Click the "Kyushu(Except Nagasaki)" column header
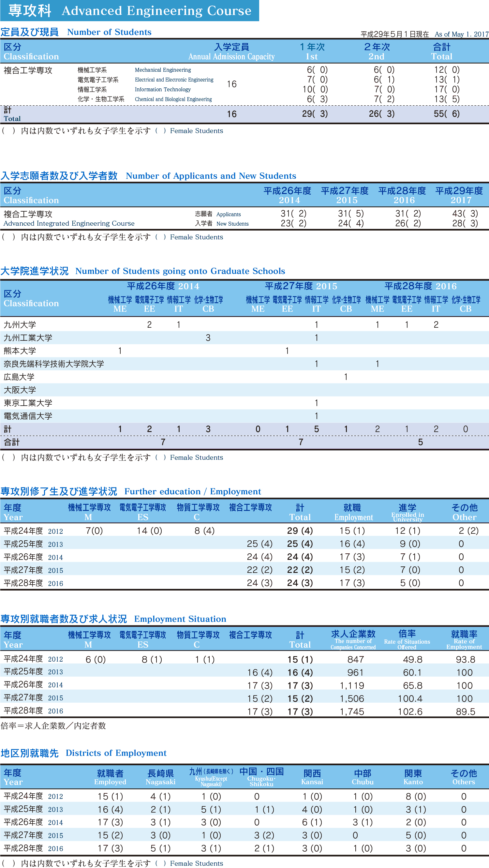This screenshot has width=489, height=868. pyautogui.click(x=211, y=777)
